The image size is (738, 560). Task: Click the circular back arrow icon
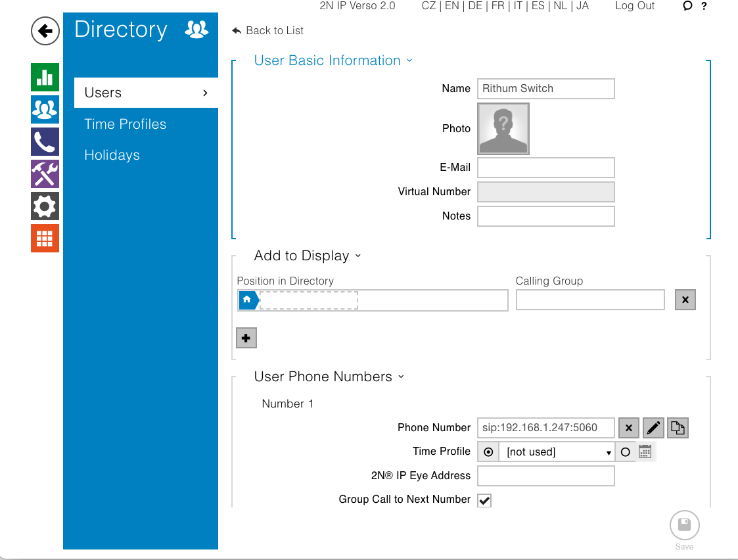click(45, 31)
